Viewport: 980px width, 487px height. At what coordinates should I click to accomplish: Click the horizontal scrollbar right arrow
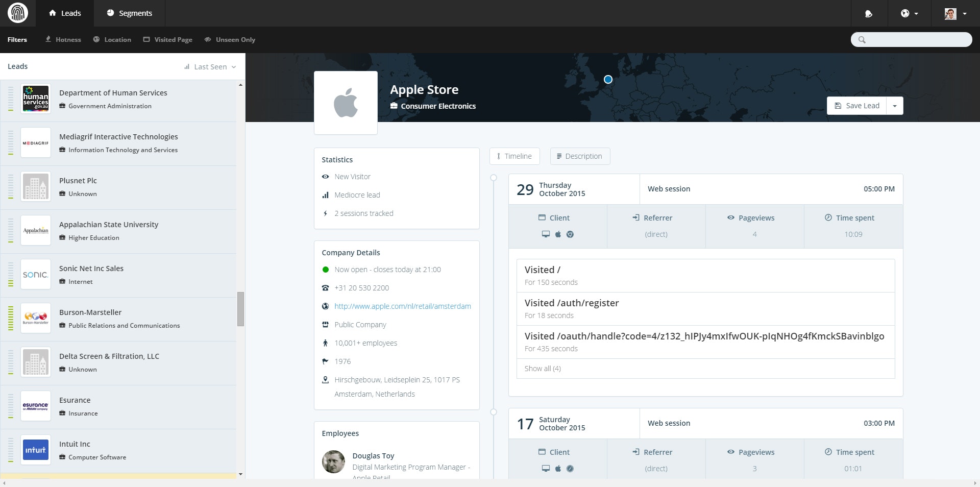(x=975, y=483)
